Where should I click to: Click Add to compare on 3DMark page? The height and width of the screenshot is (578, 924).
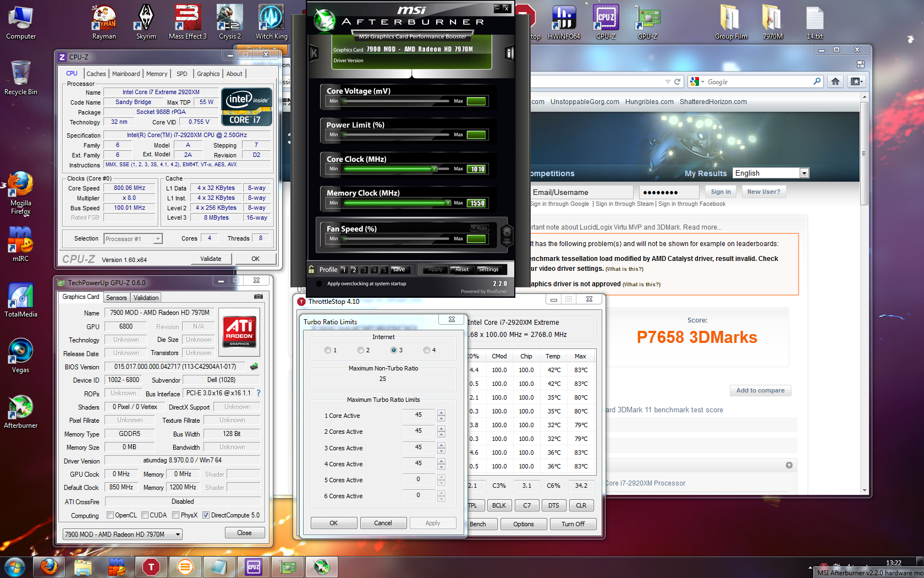point(761,390)
